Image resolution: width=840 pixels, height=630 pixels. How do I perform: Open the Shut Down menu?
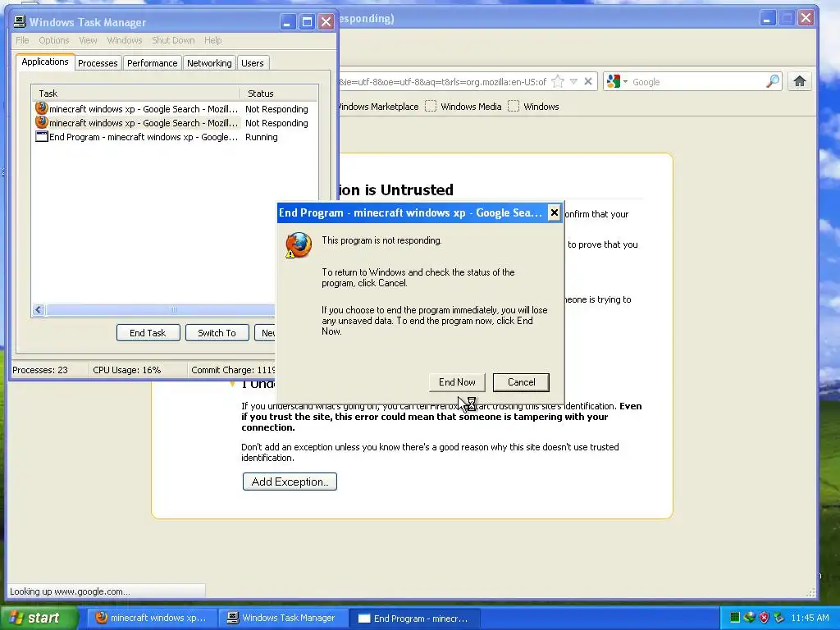[173, 40]
